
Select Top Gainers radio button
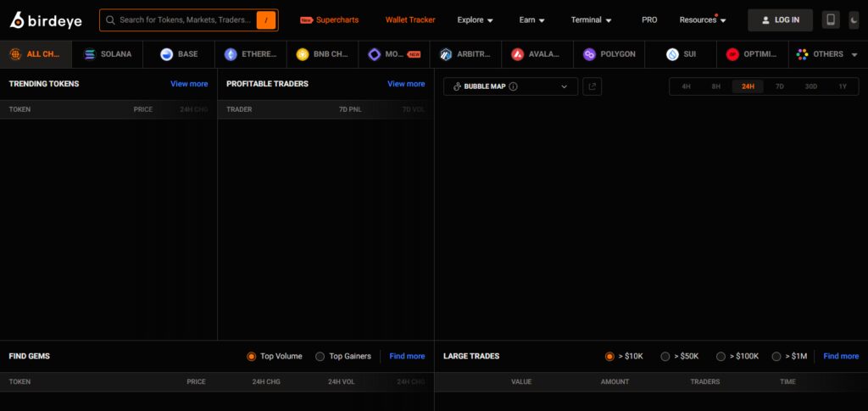tap(320, 356)
